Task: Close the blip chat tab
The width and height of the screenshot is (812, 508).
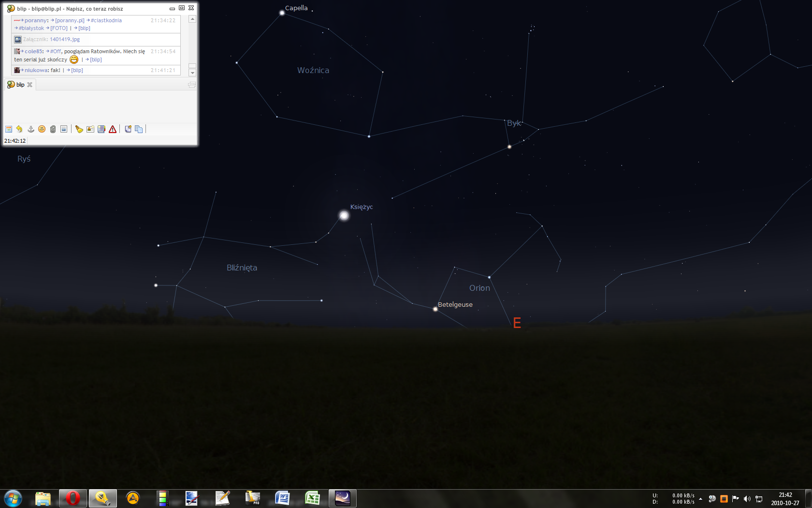Action: click(x=30, y=85)
